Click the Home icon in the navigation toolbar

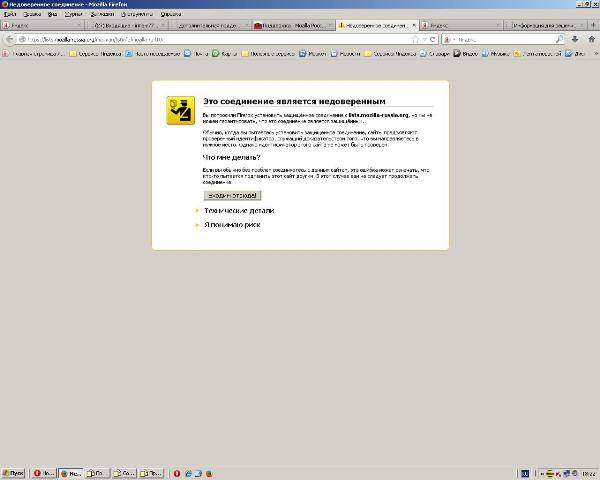pyautogui.click(x=590, y=39)
